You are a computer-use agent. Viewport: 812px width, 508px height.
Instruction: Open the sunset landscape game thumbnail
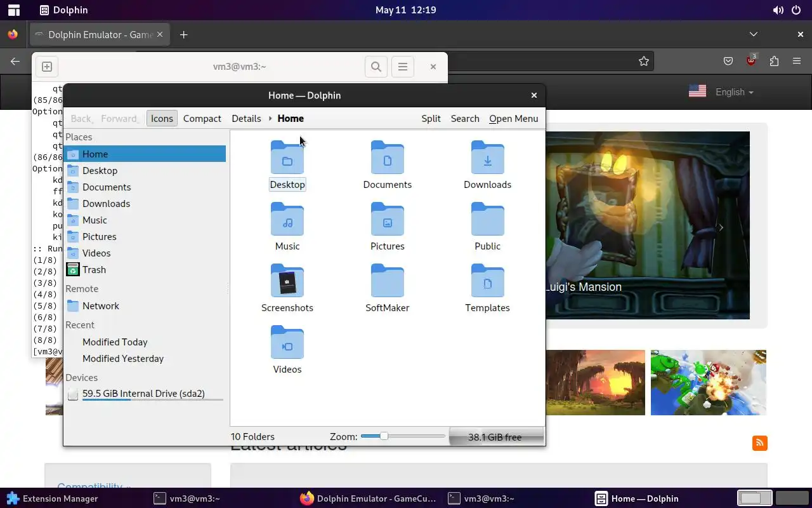point(595,382)
